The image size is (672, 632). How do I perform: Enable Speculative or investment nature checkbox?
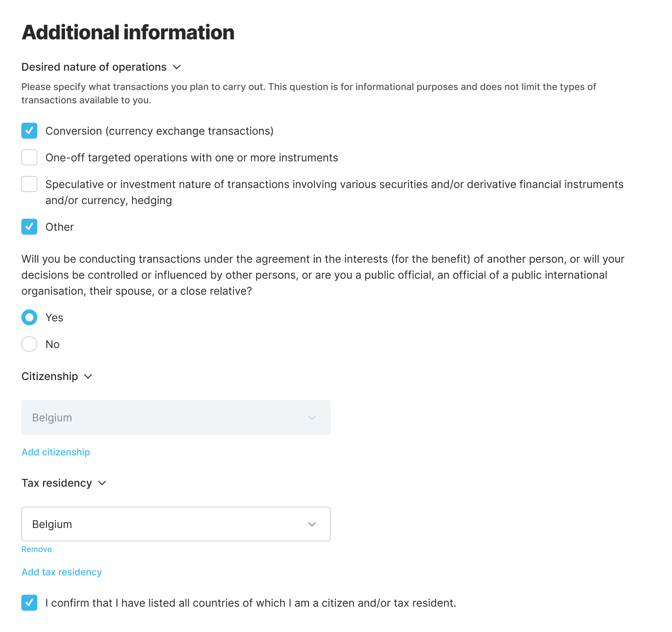[x=29, y=184]
